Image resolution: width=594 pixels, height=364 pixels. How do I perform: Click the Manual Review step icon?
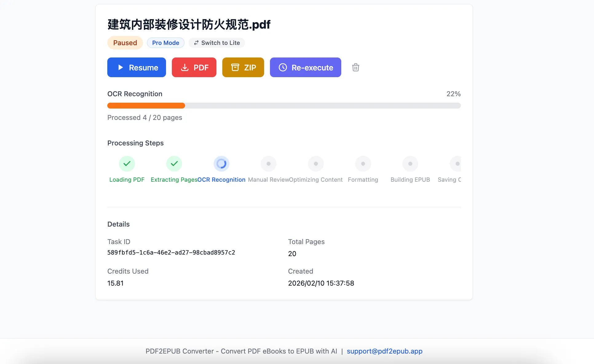pyautogui.click(x=268, y=164)
